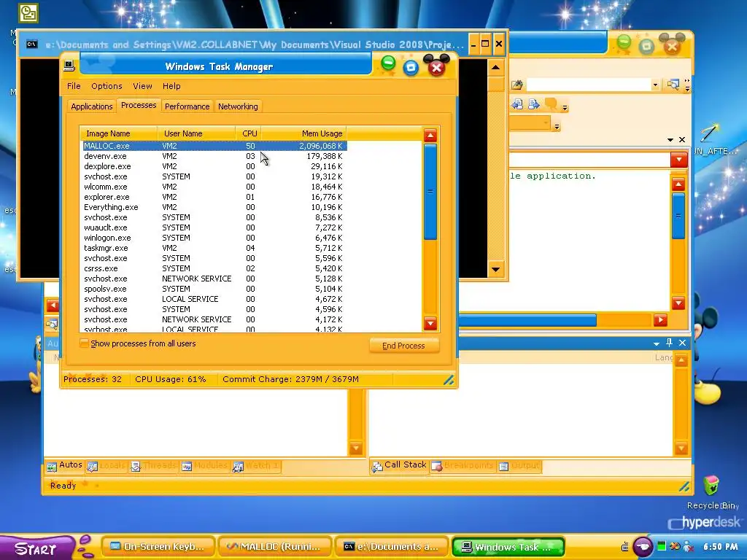Open the Task Manager title bar system icon

(69, 66)
